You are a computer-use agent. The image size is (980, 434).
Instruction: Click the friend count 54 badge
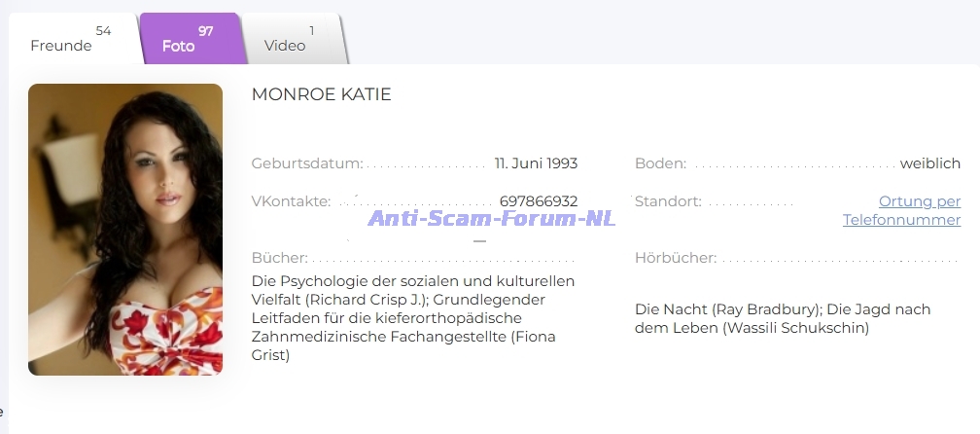coord(103,31)
